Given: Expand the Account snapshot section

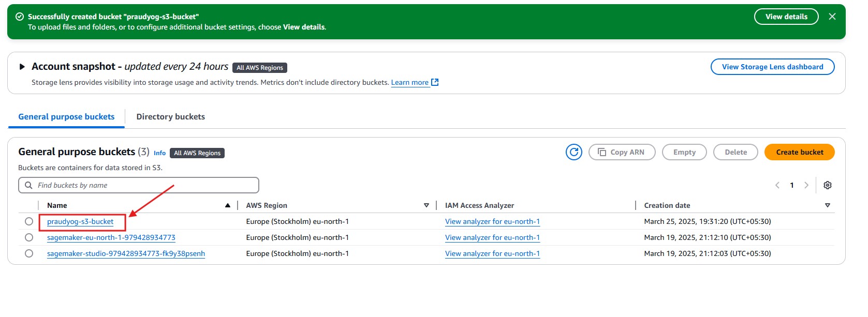Looking at the screenshot, I should (22, 67).
